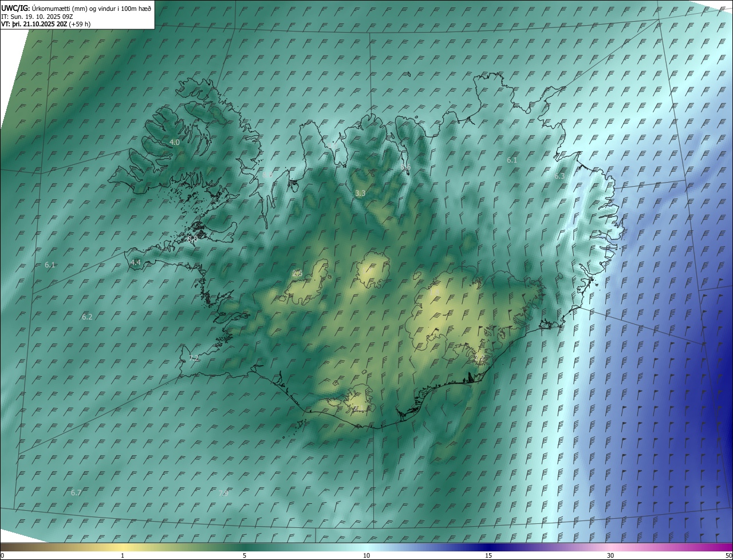Click the map title 'Úrkomumætti (mm) og vindur í 100m hæð'
Image resolution: width=733 pixels, height=560 pixels.
point(91,8)
